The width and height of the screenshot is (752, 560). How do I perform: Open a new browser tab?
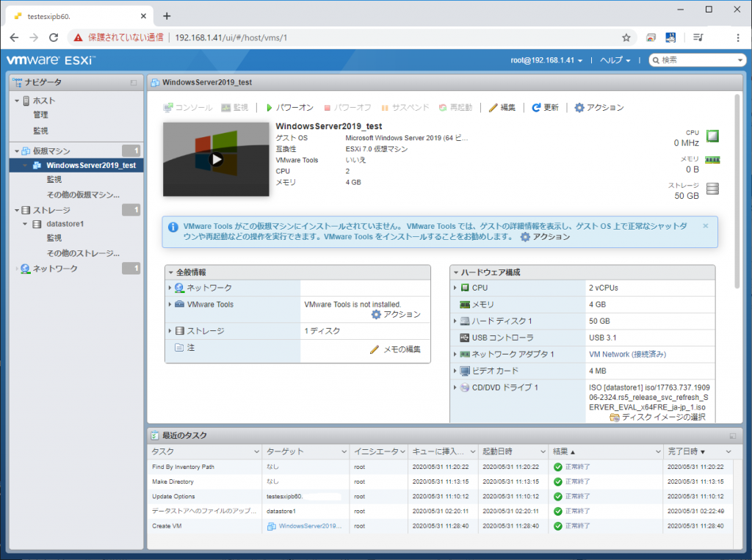(167, 16)
